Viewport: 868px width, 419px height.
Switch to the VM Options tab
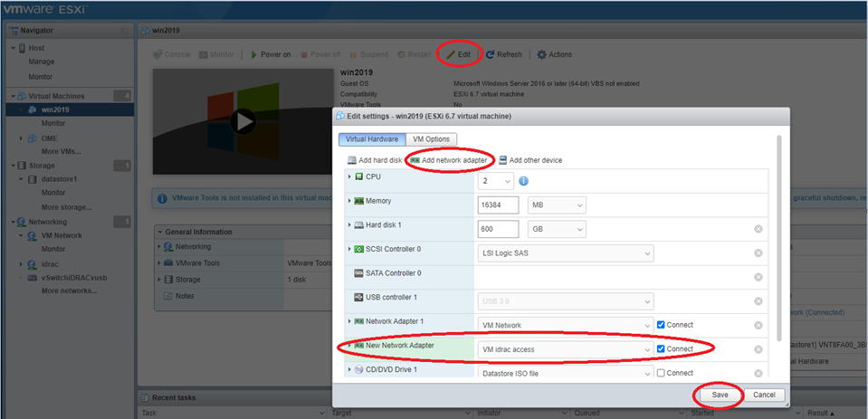click(x=431, y=139)
